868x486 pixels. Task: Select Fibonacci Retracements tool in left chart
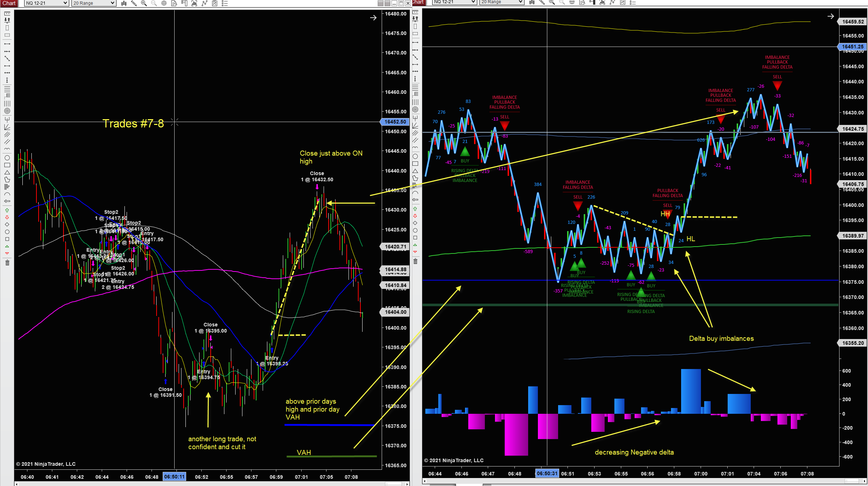7,88
